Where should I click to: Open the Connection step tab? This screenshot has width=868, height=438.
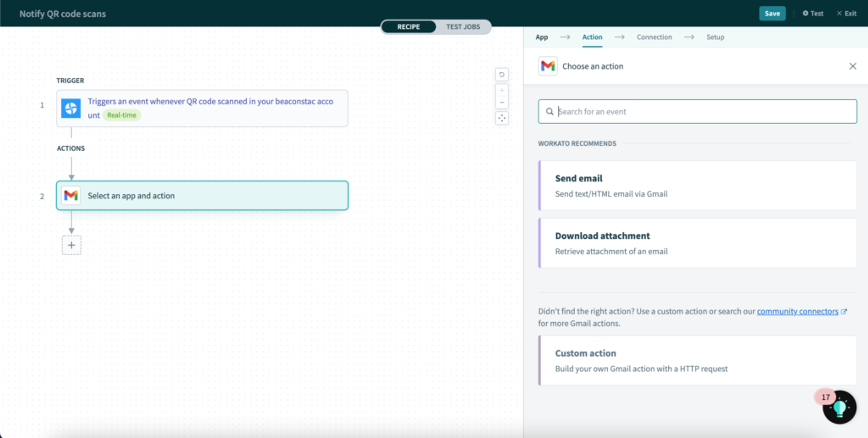pyautogui.click(x=654, y=37)
